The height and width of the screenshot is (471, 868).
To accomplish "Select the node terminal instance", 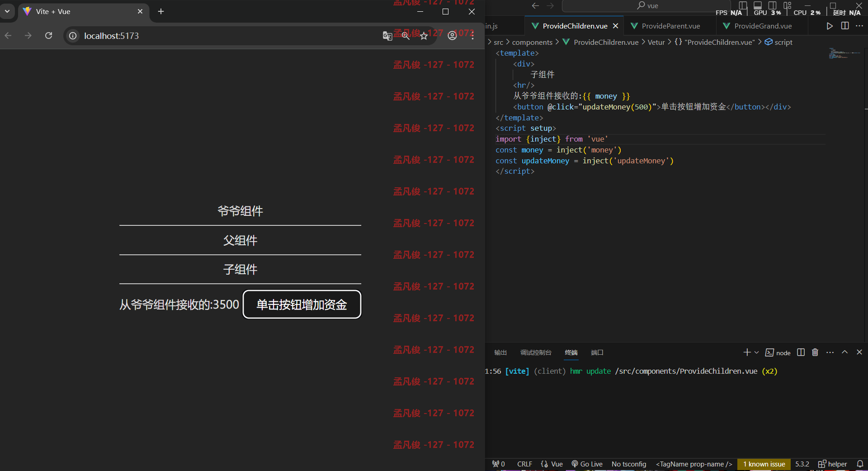I will click(x=778, y=352).
